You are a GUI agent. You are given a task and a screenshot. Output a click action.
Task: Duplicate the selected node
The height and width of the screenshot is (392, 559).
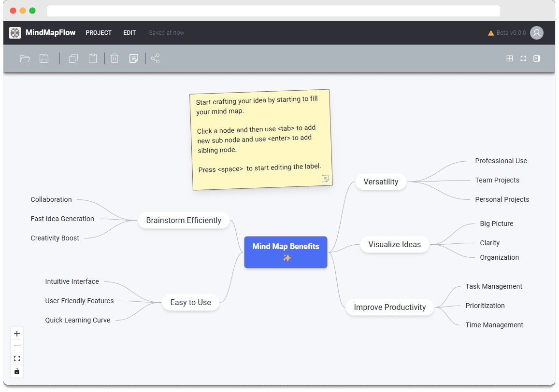pyautogui.click(x=73, y=58)
